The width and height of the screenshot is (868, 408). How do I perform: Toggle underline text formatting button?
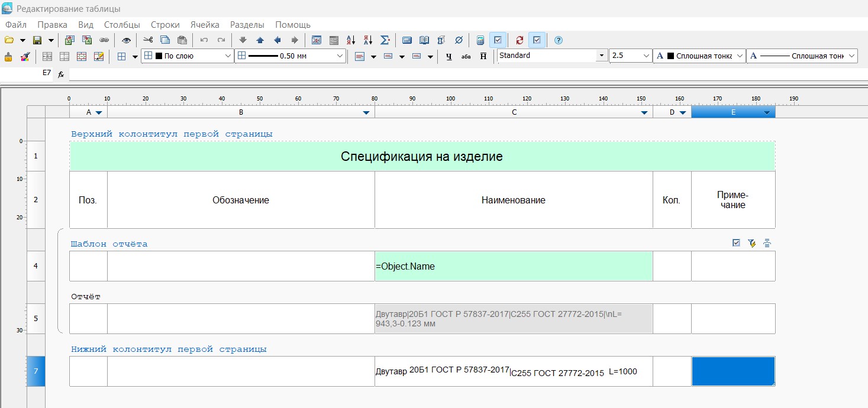pos(448,56)
